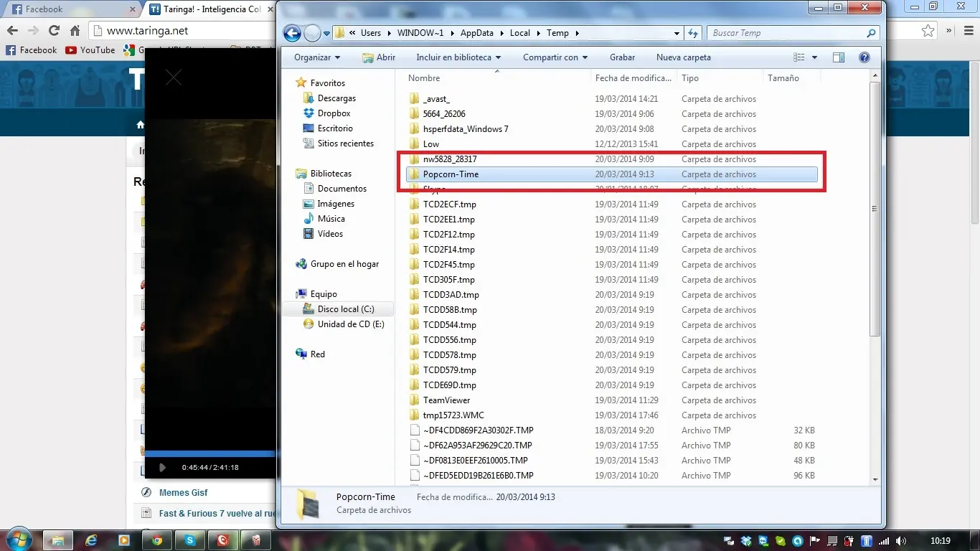The height and width of the screenshot is (551, 980).
Task: Open the Organizar menu
Action: tap(316, 57)
